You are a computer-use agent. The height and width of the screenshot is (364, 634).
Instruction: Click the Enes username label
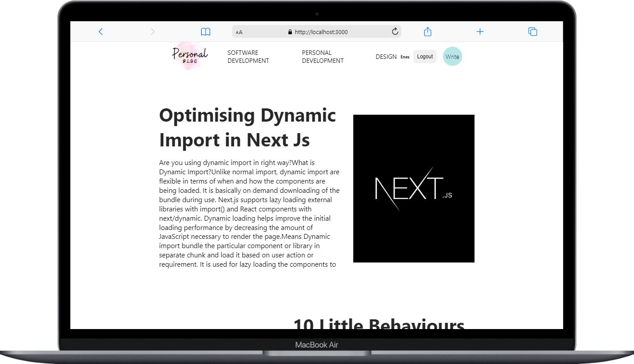(405, 57)
